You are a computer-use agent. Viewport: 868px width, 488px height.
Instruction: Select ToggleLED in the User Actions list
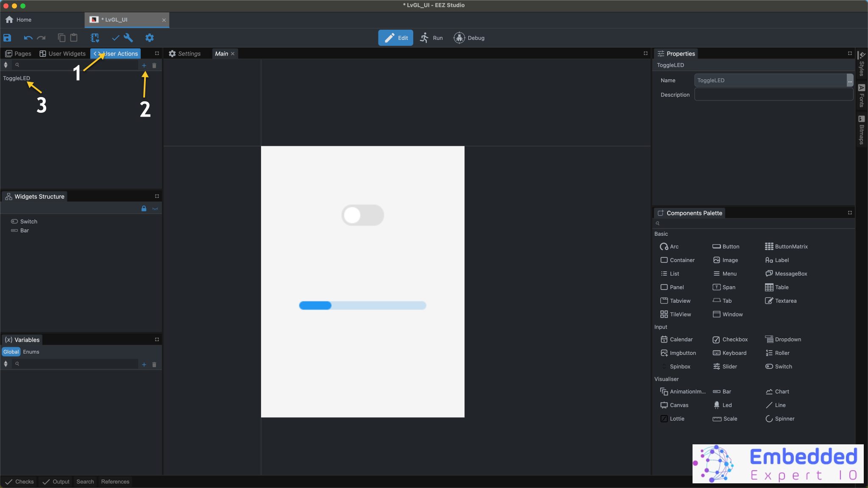pos(16,78)
